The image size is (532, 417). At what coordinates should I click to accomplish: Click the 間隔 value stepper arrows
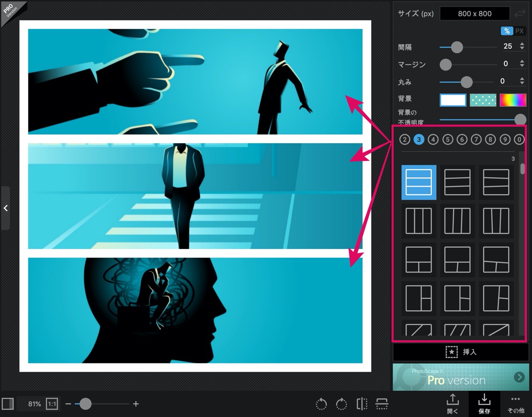point(522,46)
